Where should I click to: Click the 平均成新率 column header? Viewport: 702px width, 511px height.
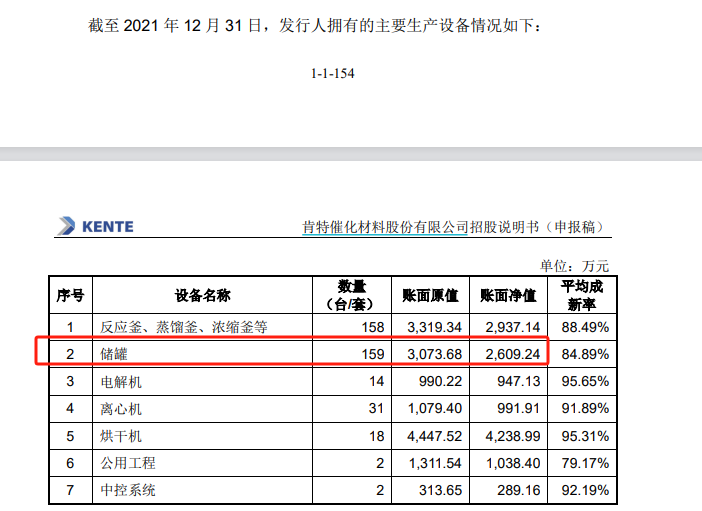582,295
